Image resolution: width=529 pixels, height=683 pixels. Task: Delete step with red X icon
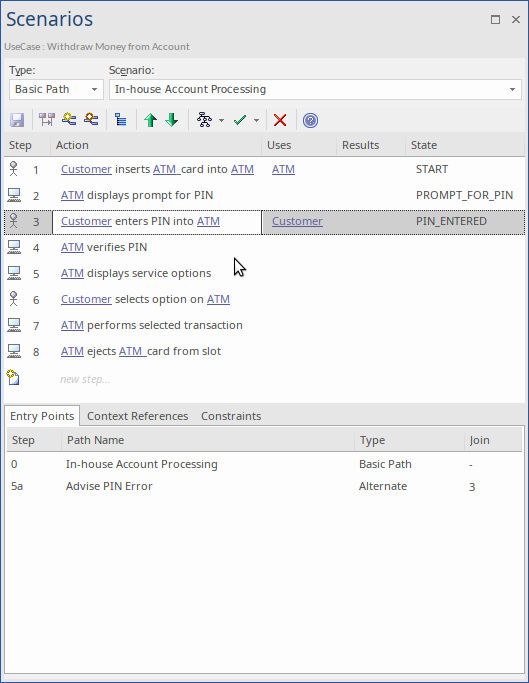pyautogui.click(x=280, y=120)
